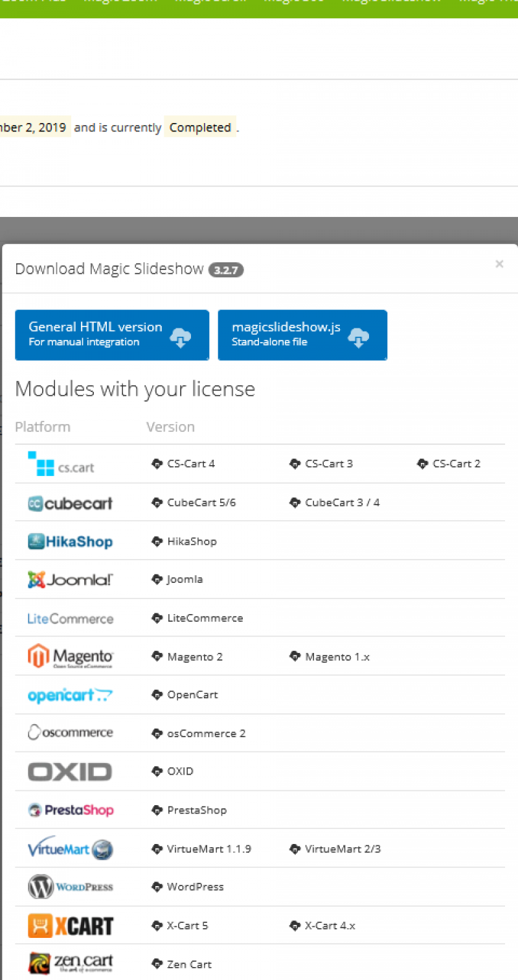Download the CS-Cart 2 module
The height and width of the screenshot is (980, 518).
click(456, 464)
